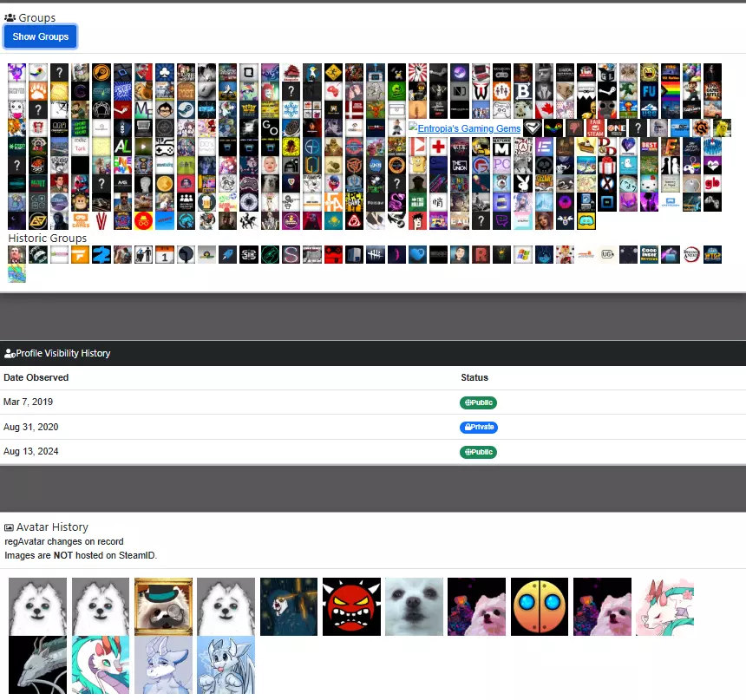Open the red gift box group icon
The width and height of the screenshot is (746, 700).
[x=607, y=165]
